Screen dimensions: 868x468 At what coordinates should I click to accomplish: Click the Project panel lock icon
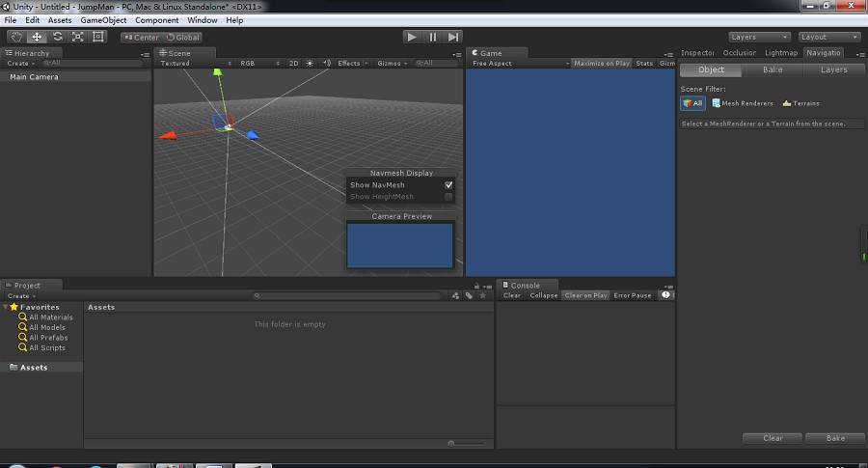pyautogui.click(x=476, y=286)
